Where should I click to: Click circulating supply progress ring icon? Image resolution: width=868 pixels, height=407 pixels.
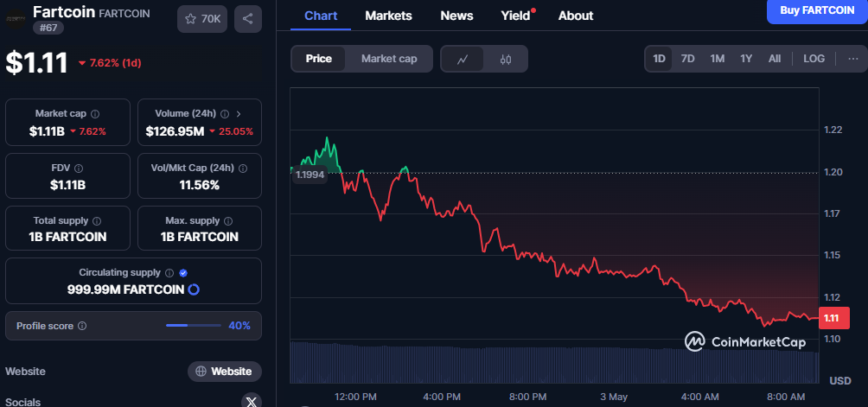click(x=194, y=289)
